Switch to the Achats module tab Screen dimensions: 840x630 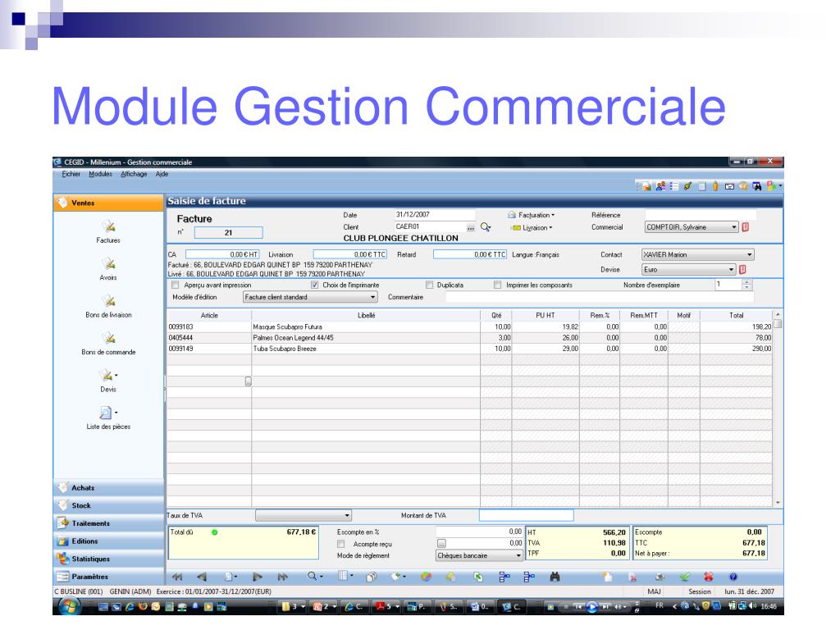[109, 487]
